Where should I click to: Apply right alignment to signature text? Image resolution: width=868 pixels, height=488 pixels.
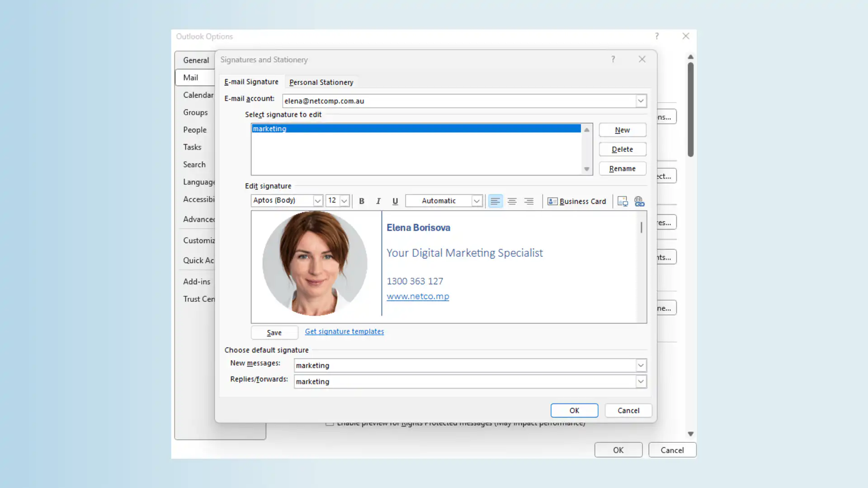coord(528,201)
